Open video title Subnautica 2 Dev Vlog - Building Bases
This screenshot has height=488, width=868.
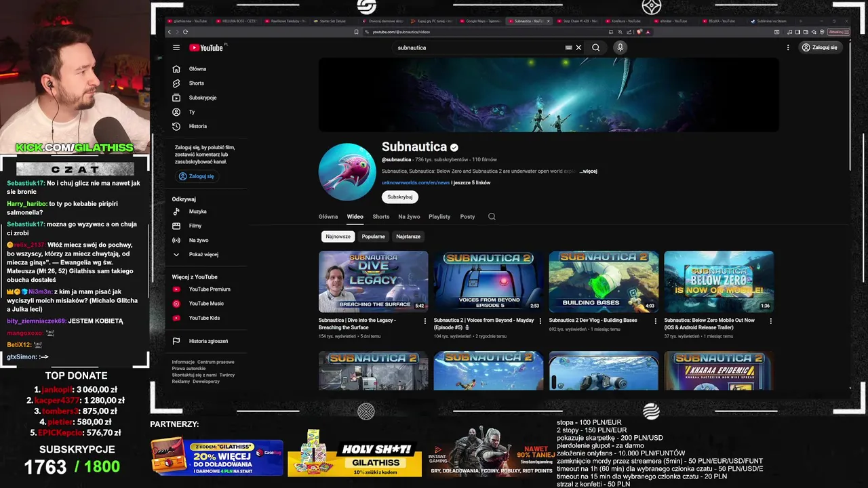(x=593, y=321)
